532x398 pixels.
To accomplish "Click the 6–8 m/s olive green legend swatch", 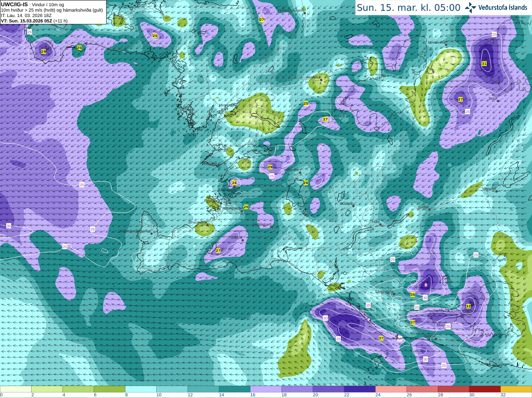I will point(110,389).
